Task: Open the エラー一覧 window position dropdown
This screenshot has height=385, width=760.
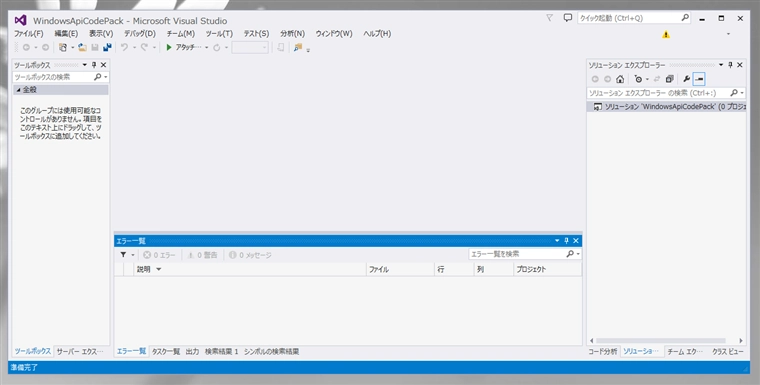Action: [557, 241]
